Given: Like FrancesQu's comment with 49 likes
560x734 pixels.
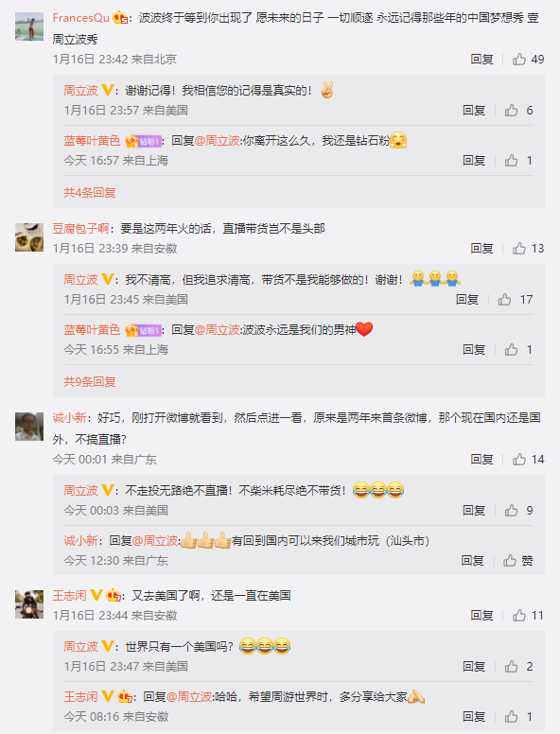Looking at the screenshot, I should coord(518,60).
